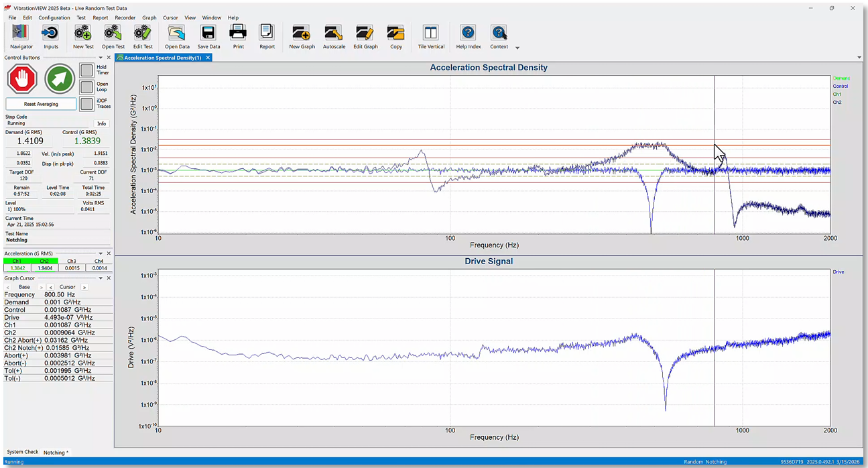Screen dimensions: 868x468
Task: Click the Ch2 Notch(+) cursor row
Action: 57,348
